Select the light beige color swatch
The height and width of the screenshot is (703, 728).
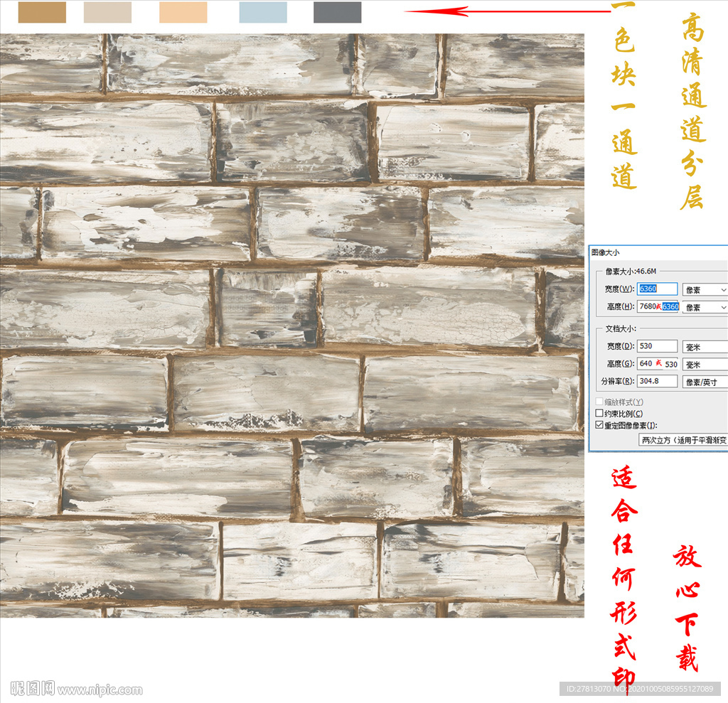107,12
